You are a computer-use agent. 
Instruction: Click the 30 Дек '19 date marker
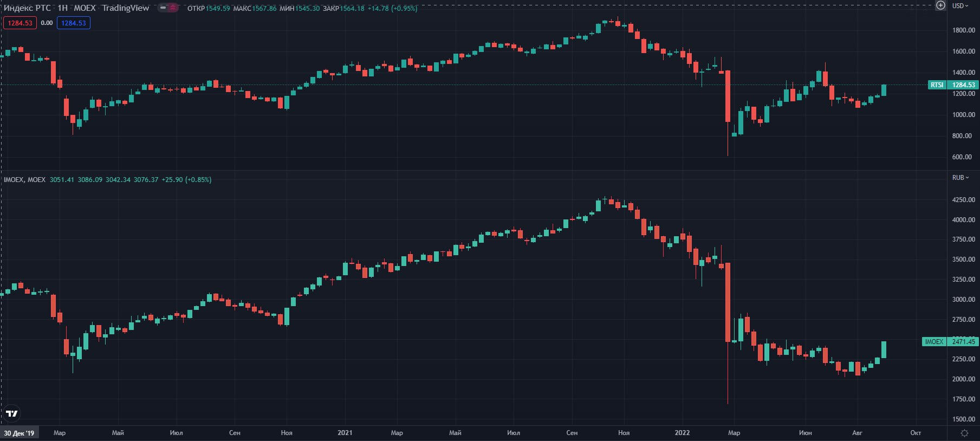tap(19, 433)
